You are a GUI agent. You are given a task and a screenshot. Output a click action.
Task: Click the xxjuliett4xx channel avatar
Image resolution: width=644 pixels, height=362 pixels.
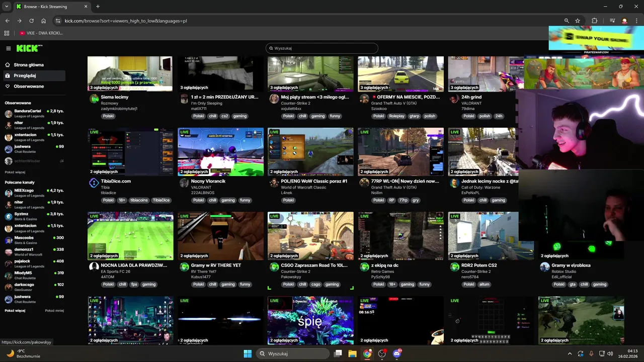click(x=274, y=99)
